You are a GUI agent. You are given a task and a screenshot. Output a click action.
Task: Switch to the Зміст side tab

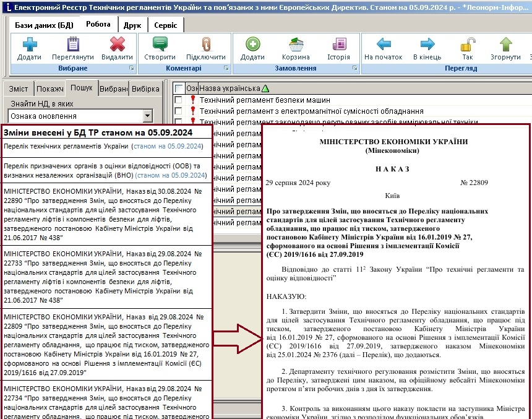(x=19, y=89)
